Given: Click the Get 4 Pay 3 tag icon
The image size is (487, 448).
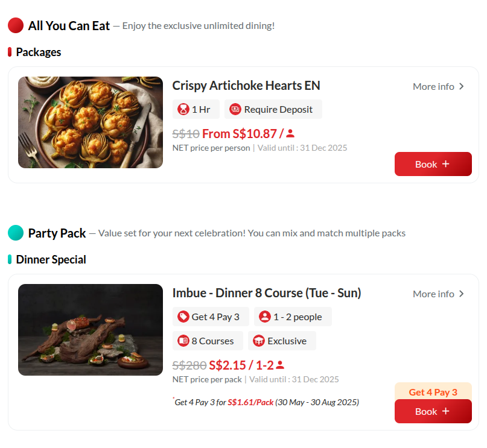Looking at the screenshot, I should coord(183,317).
